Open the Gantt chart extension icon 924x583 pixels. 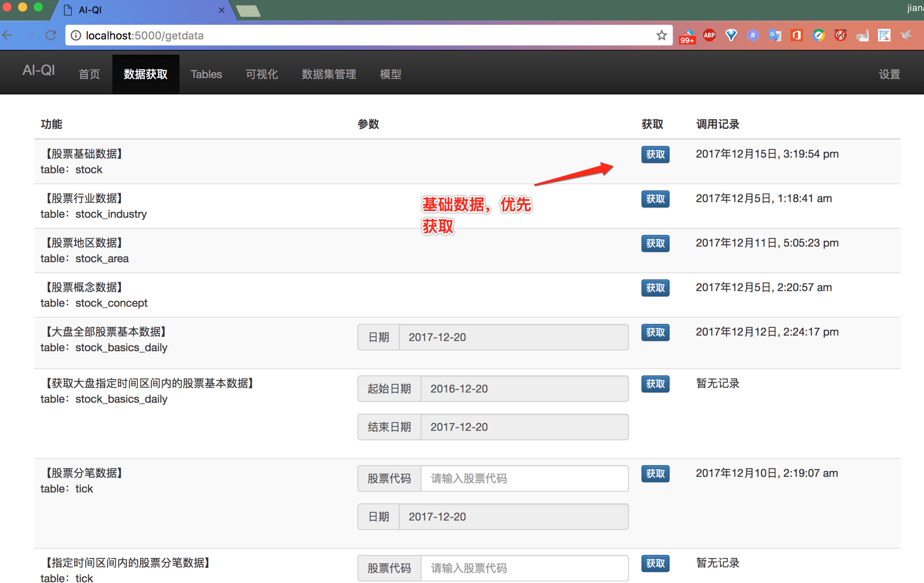(x=884, y=35)
